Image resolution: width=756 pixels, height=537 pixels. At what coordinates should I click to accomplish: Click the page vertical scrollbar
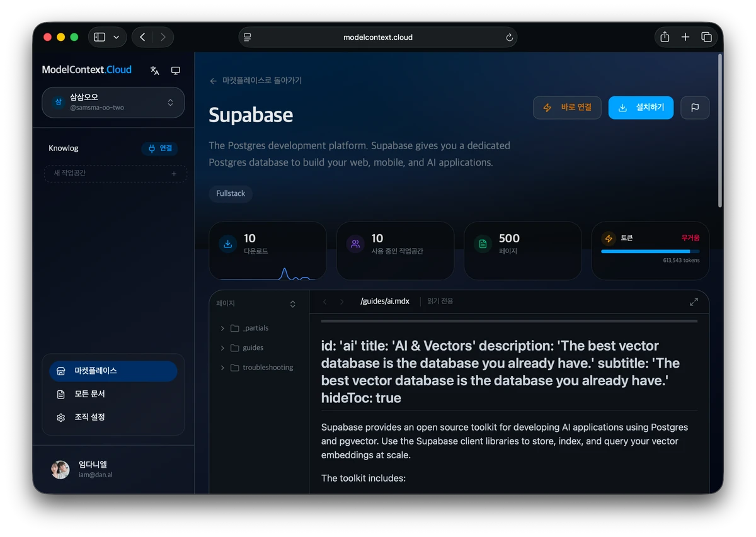720,130
